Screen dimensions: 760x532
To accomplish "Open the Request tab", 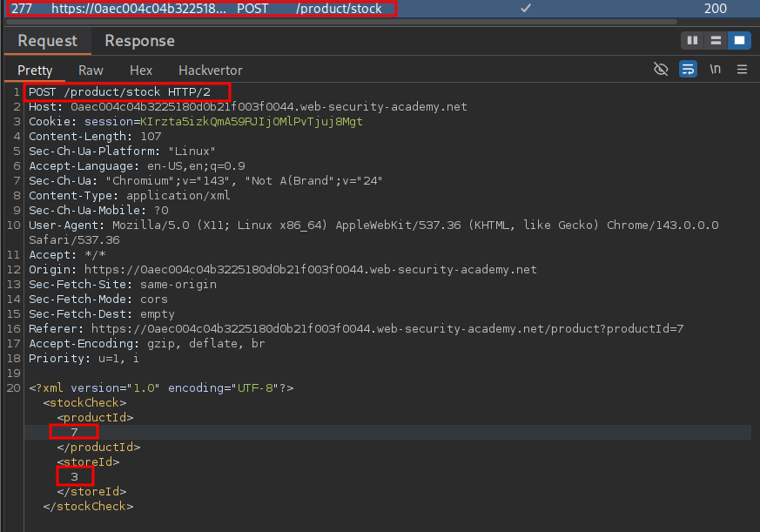I will 47,41.
